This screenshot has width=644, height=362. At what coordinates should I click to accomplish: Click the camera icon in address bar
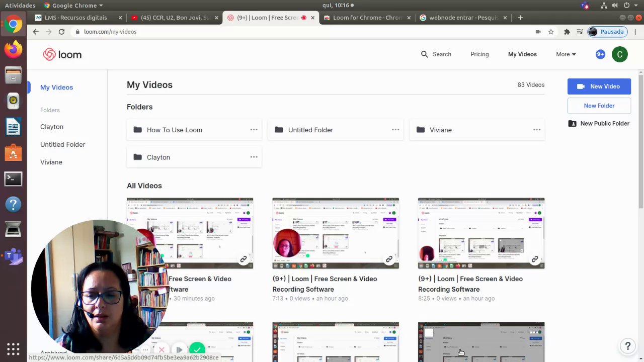coord(538,32)
